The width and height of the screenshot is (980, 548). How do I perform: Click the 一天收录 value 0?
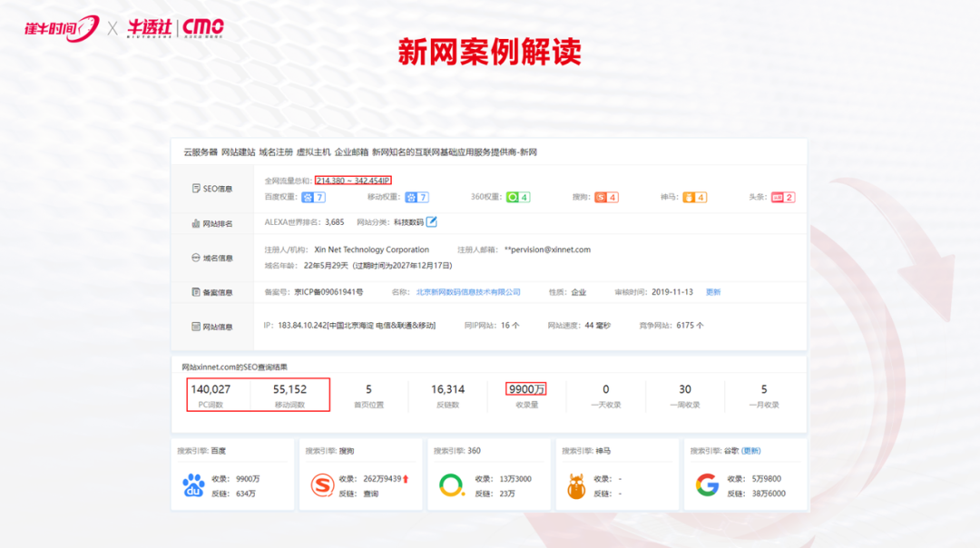point(605,389)
